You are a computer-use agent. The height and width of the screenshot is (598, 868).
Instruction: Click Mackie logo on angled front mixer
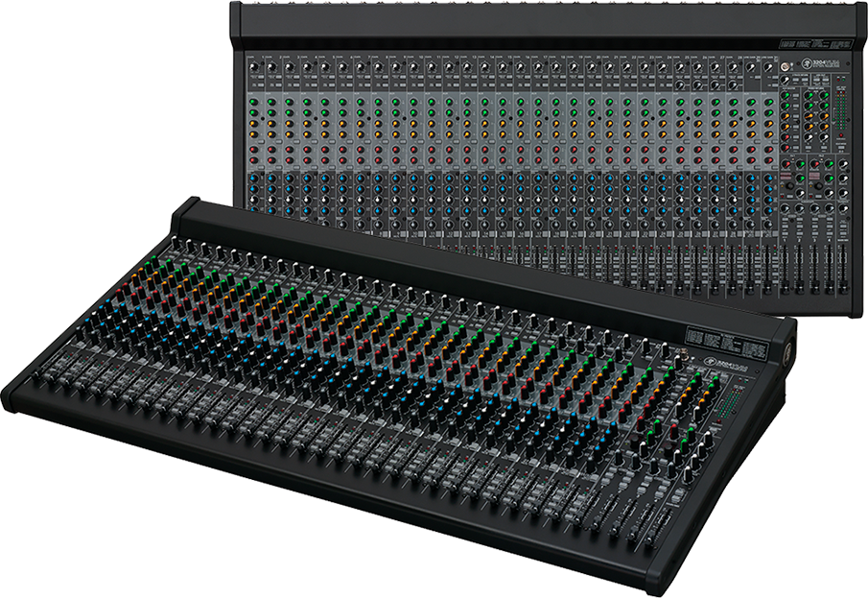[711, 361]
